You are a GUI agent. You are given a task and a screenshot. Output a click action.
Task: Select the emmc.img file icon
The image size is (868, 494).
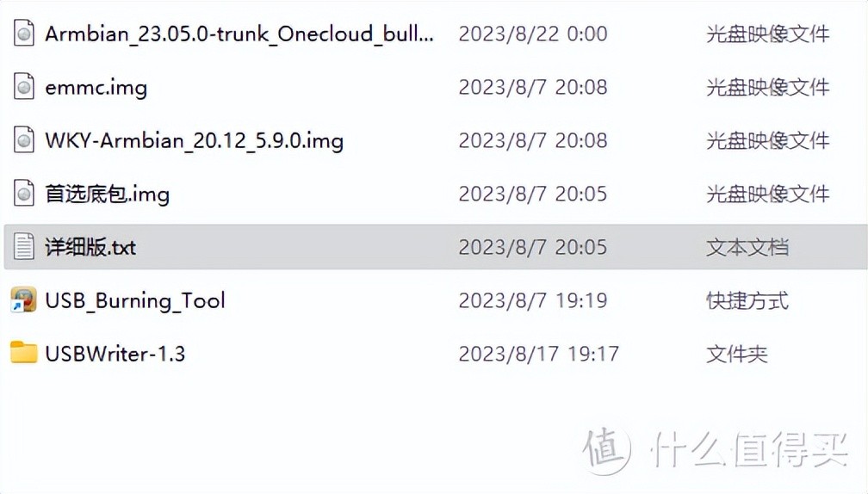[24, 87]
